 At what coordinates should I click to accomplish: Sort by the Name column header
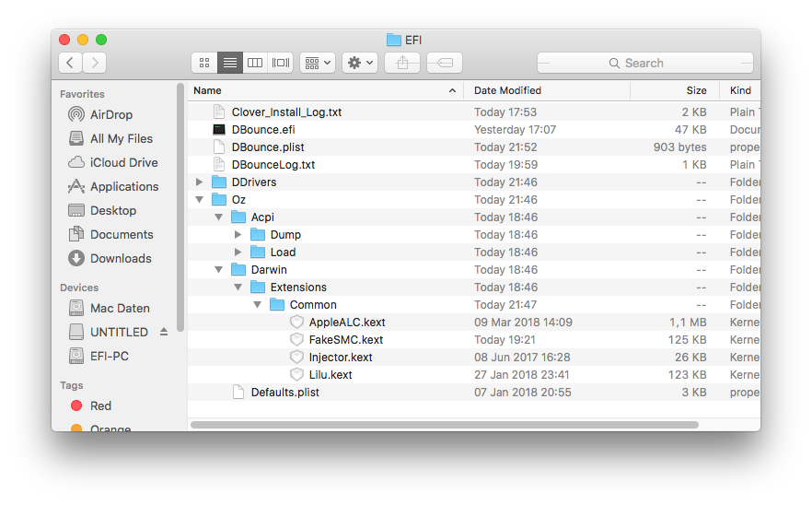[x=326, y=90]
